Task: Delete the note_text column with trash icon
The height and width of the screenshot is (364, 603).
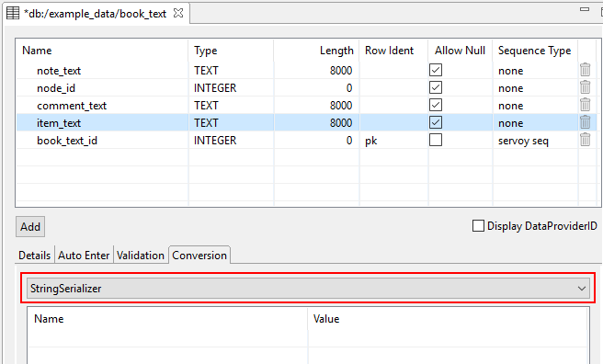Action: click(x=585, y=70)
